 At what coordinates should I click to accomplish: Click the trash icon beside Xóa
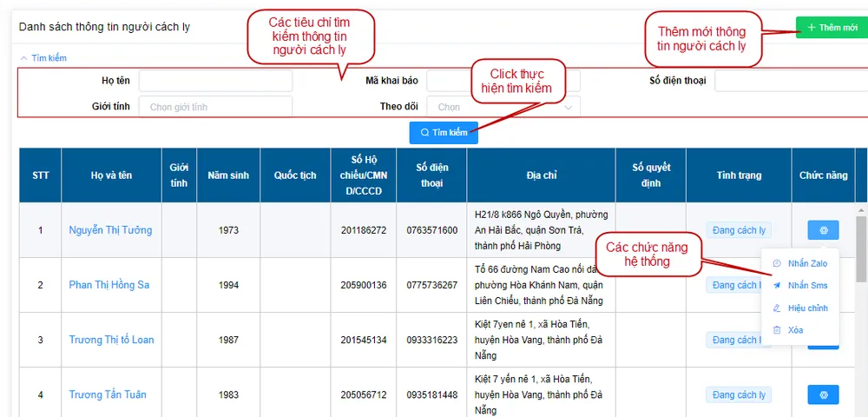coord(777,330)
